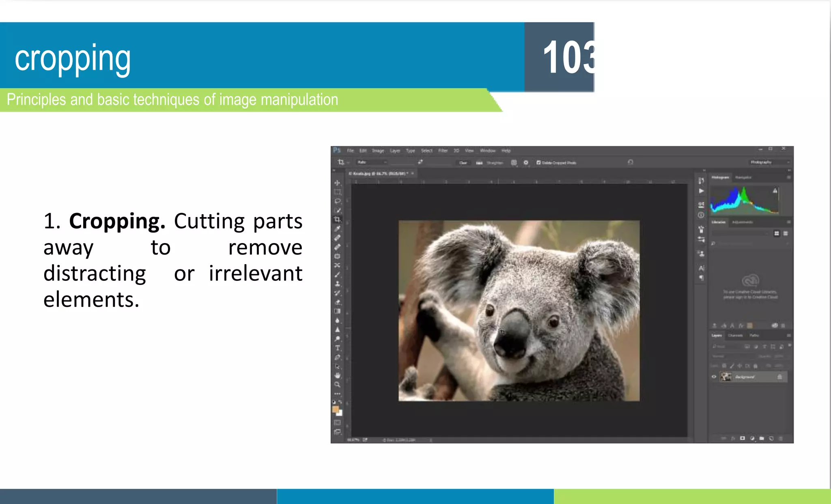Screen dimensions: 831x504
Task: Click the create new layer icon
Action: pos(771,438)
